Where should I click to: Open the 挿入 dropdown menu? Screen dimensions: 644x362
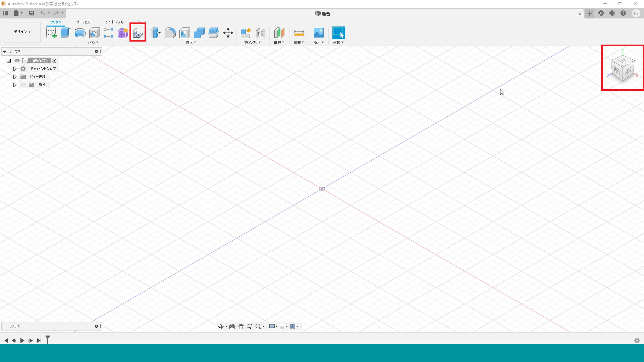point(319,43)
